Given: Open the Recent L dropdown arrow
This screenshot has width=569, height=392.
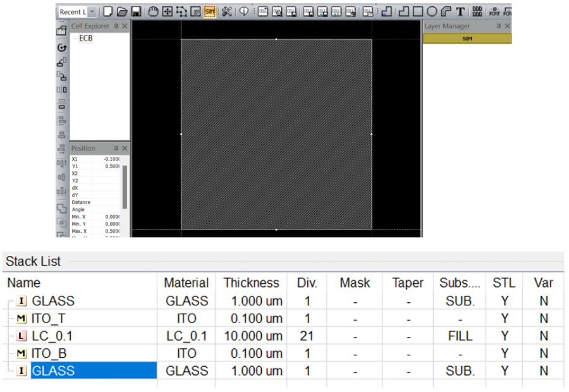Looking at the screenshot, I should tap(92, 12).
